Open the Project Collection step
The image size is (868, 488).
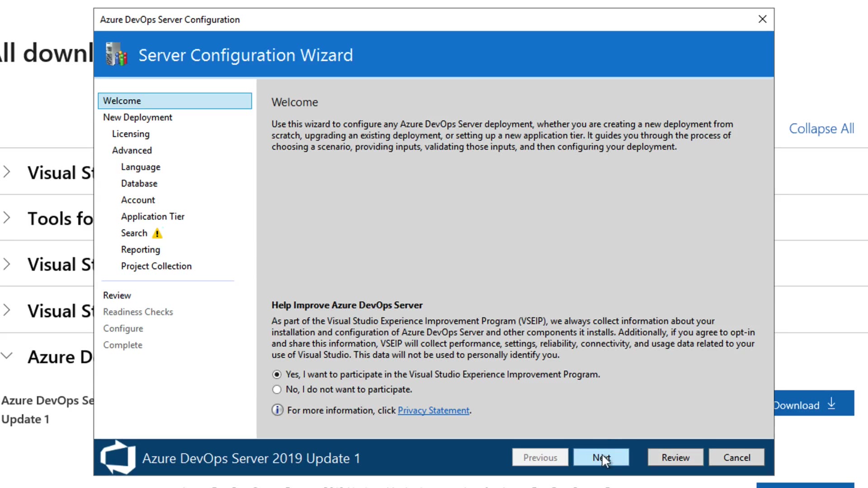pos(156,266)
